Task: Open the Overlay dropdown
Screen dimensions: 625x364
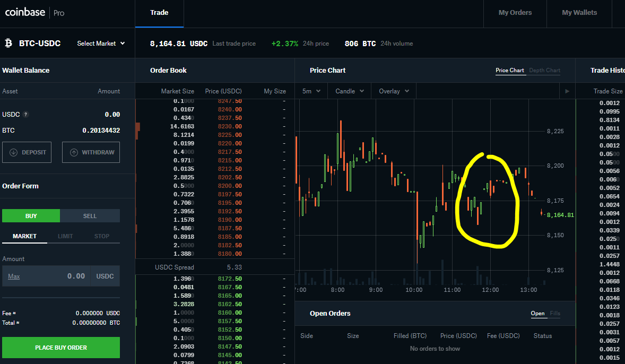Action: (x=394, y=91)
